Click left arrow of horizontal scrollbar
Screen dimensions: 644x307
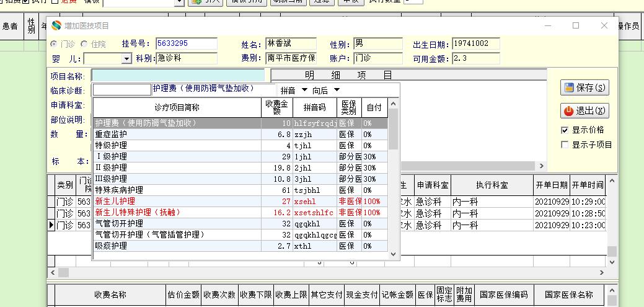[x=53, y=272]
